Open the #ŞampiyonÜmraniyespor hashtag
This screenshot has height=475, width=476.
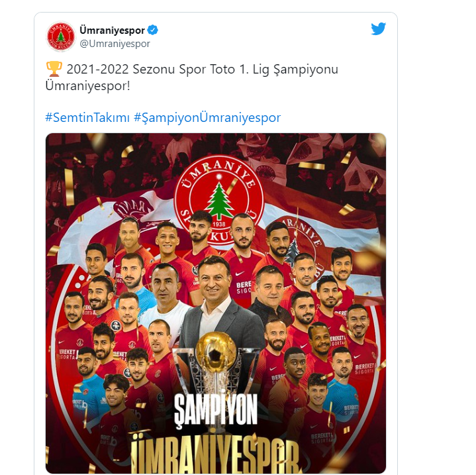tap(207, 117)
